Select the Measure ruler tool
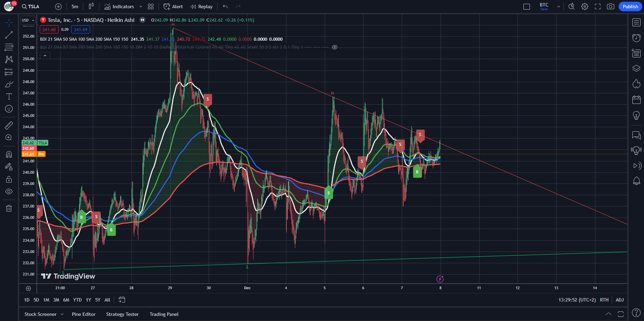This screenshot has height=321, width=644. [x=9, y=125]
